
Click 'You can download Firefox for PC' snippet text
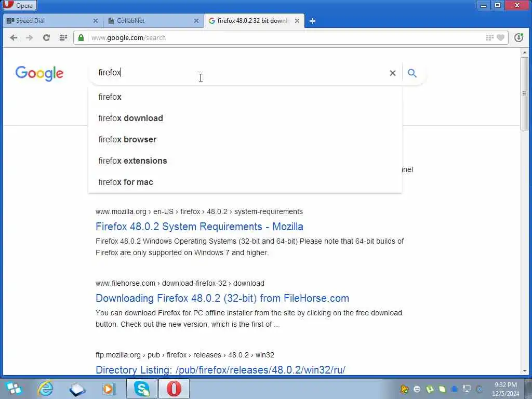(249, 318)
